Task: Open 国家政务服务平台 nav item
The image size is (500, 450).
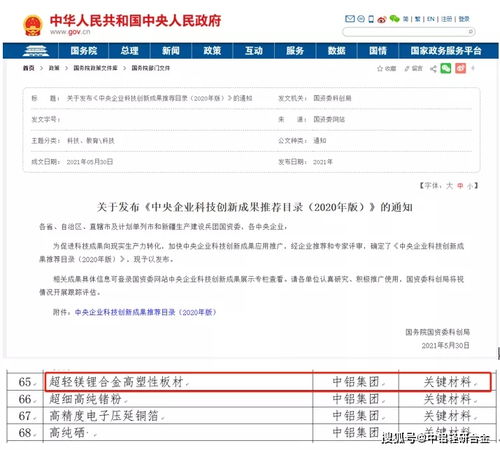Action: point(446,51)
